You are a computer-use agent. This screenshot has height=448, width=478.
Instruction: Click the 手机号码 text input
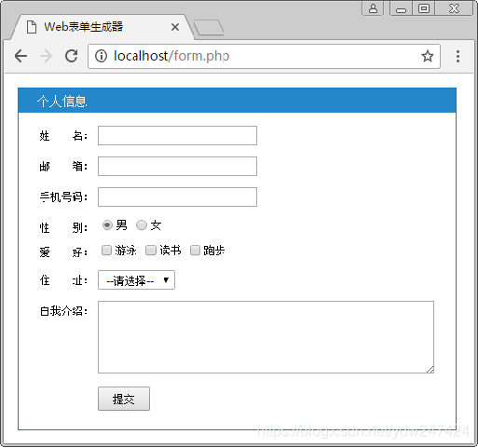(177, 197)
